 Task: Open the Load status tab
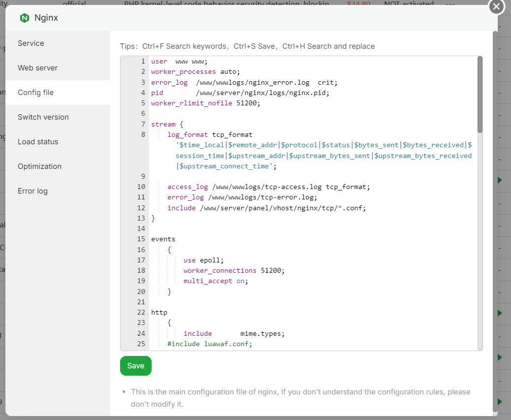[58, 142]
